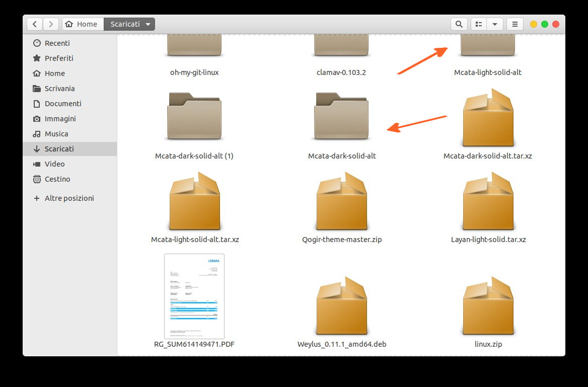Screen dimensions: 588x387
Task: Open the Scrivania sidebar location
Action: click(x=60, y=89)
